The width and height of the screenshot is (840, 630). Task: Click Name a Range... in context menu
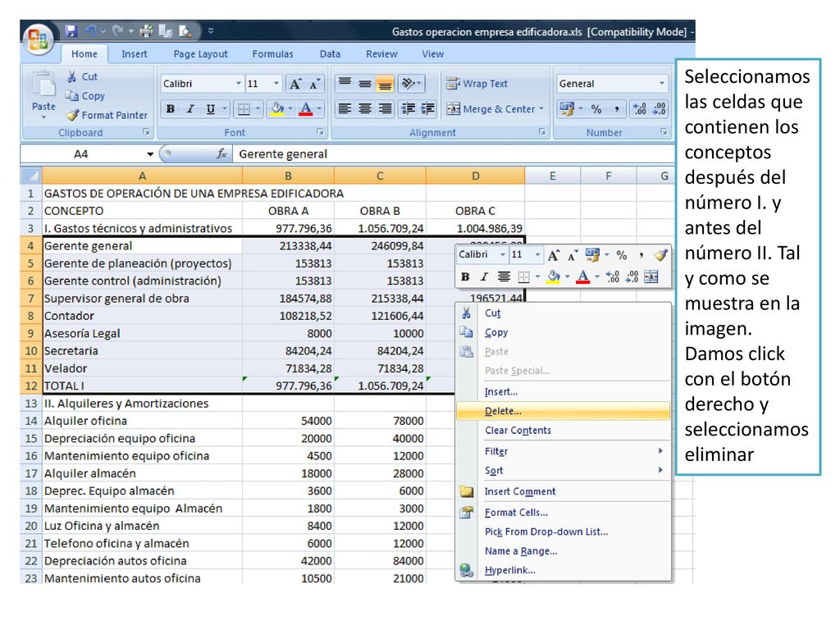563,550
